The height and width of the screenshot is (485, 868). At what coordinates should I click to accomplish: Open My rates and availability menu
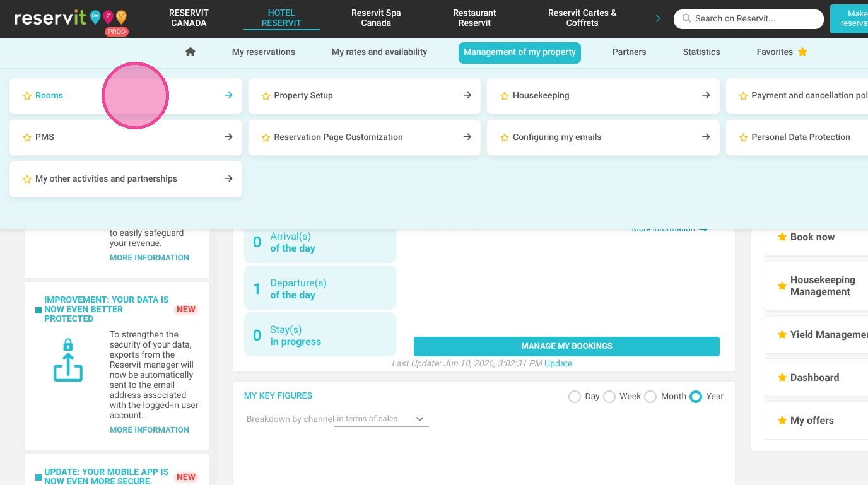pyautogui.click(x=380, y=52)
